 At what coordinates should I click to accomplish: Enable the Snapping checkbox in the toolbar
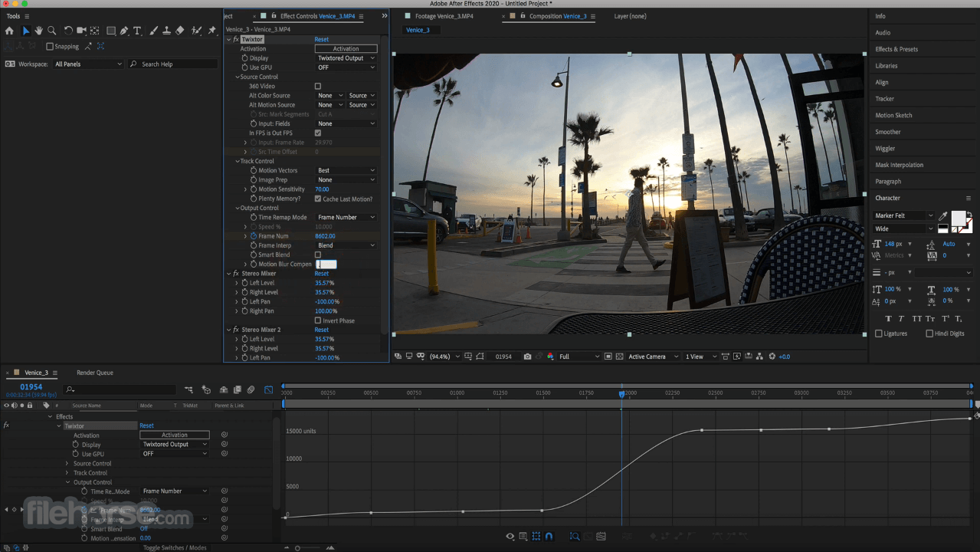(50, 46)
